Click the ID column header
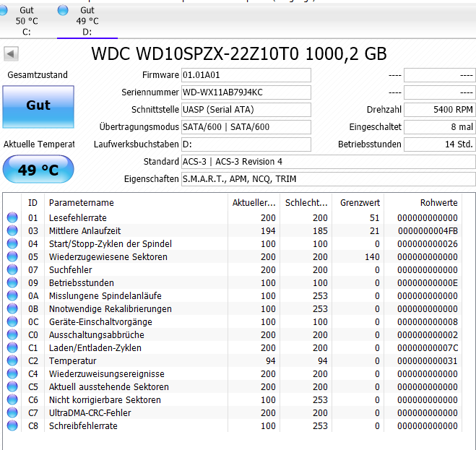Image resolution: width=476 pixels, height=450 pixels. (33, 202)
